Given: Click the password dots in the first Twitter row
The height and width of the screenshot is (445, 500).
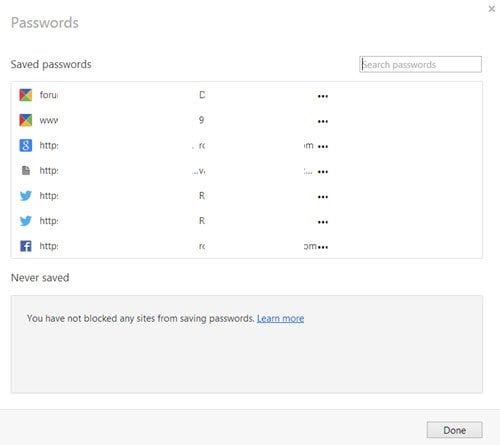Looking at the screenshot, I should click(323, 197).
